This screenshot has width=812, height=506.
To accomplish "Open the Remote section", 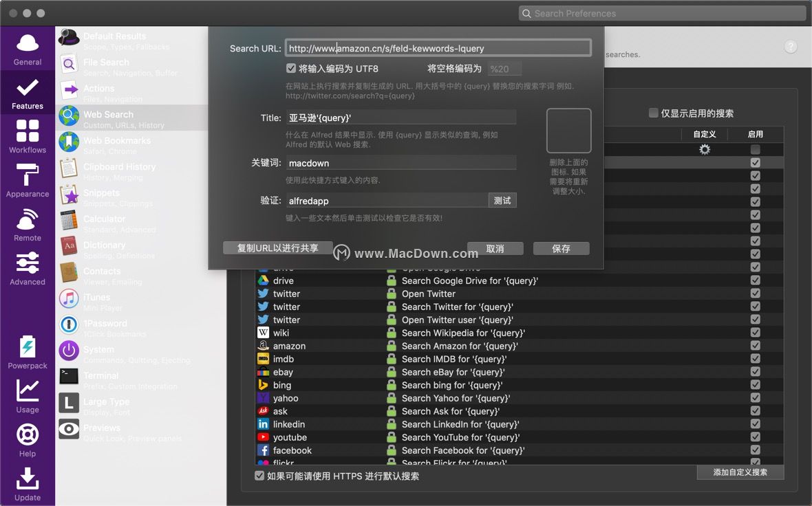I will coord(28,225).
